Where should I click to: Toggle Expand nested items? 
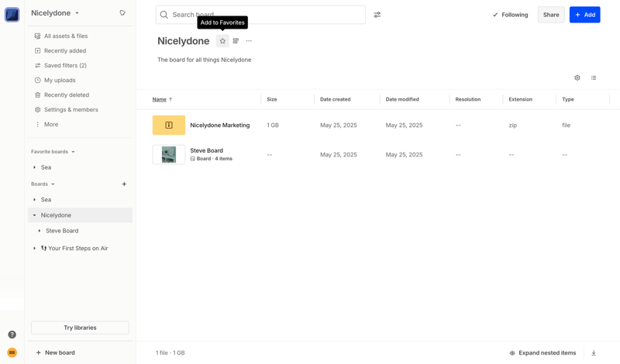click(543, 353)
